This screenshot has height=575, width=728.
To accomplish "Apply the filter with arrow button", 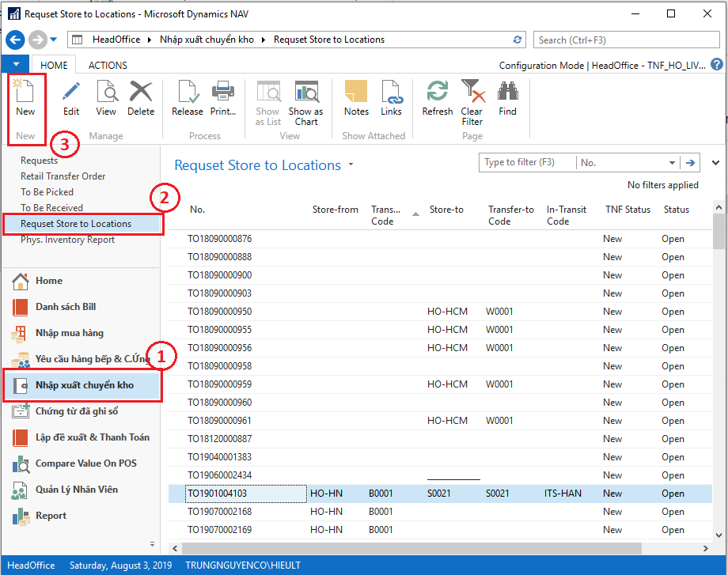I will click(690, 163).
